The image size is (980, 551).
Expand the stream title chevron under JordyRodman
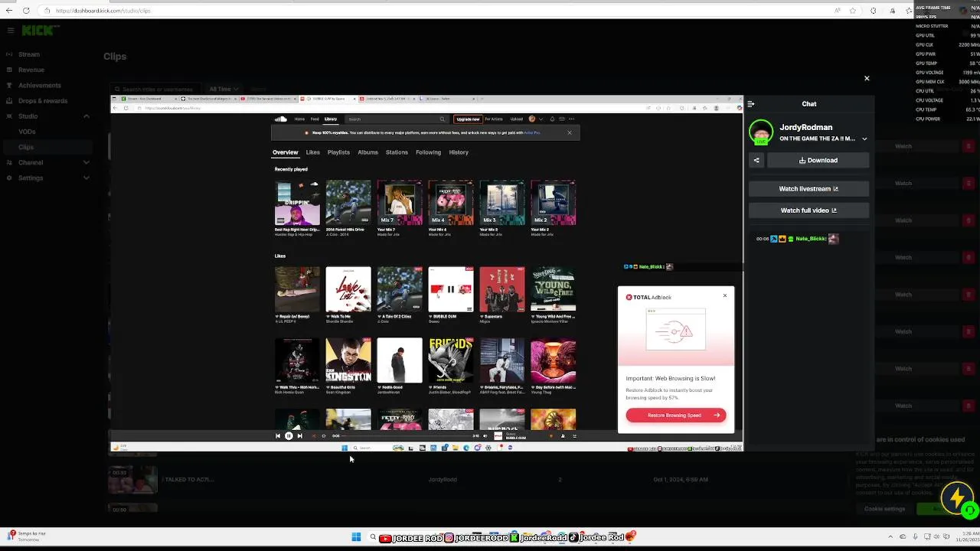tap(864, 139)
